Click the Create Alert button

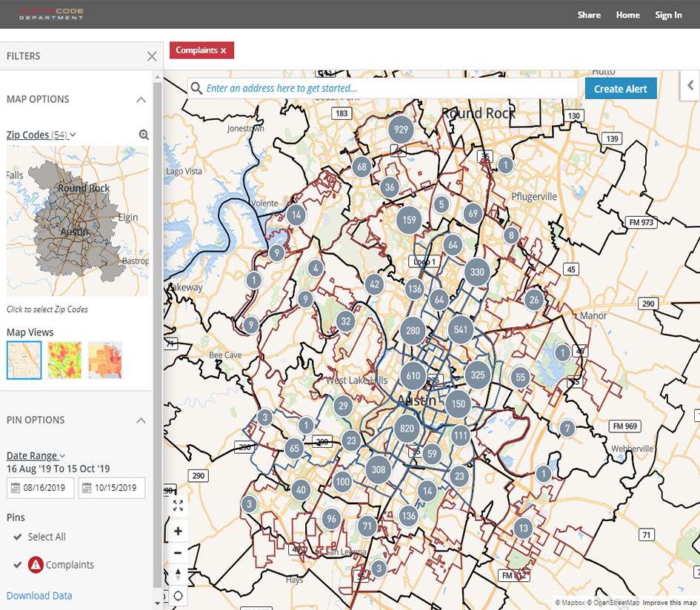(x=620, y=89)
